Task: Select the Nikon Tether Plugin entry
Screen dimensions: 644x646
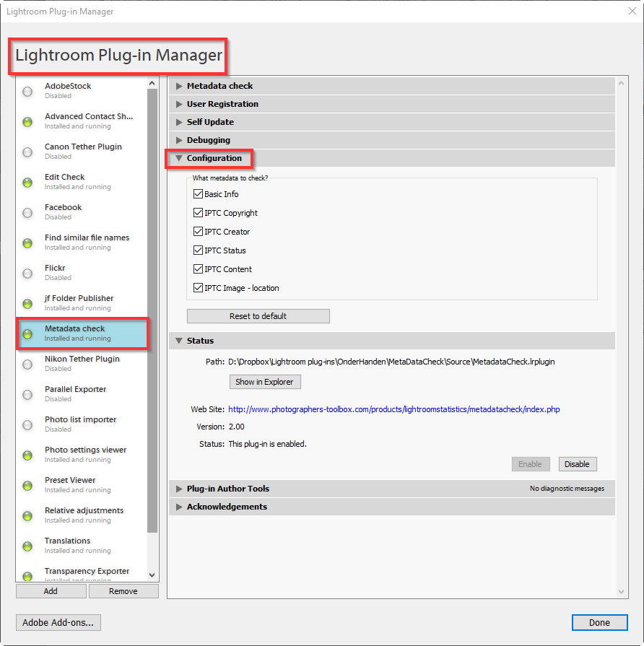Action: point(82,364)
